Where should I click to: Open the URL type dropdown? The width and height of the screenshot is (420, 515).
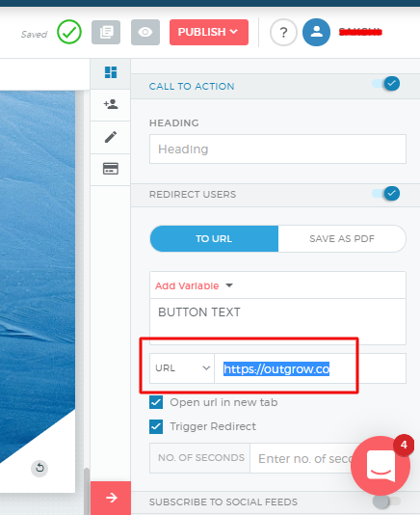[x=182, y=368]
